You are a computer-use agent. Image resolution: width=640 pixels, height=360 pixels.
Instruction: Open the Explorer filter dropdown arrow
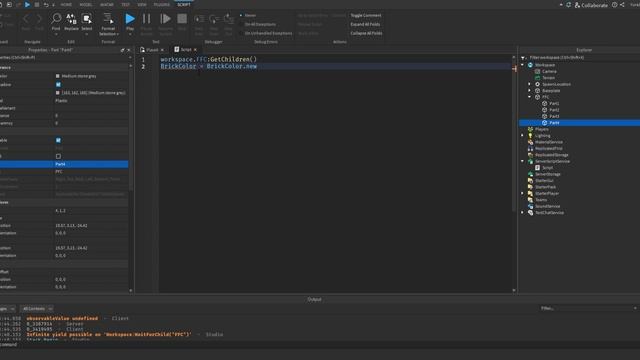[x=523, y=58]
